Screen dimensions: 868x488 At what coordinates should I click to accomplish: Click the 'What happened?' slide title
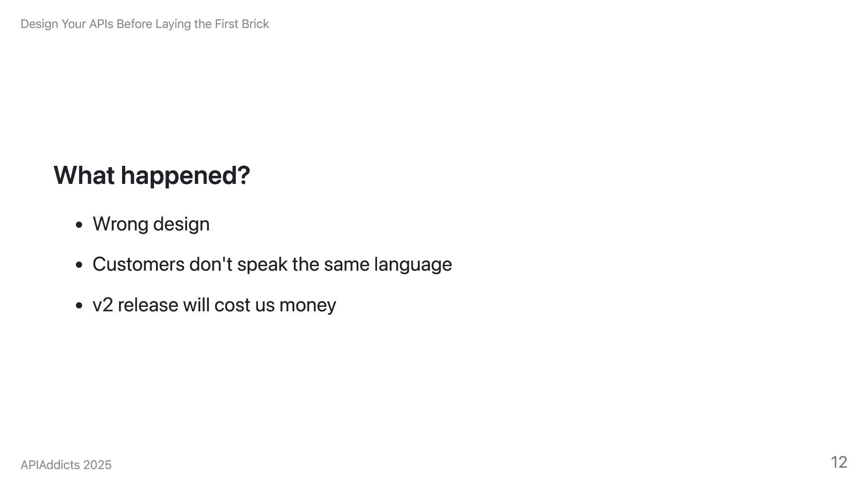151,175
